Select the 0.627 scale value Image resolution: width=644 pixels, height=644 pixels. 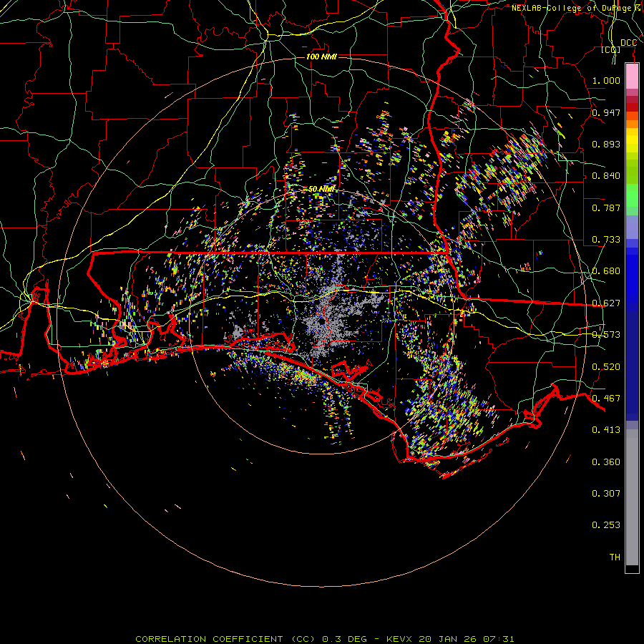(x=606, y=303)
